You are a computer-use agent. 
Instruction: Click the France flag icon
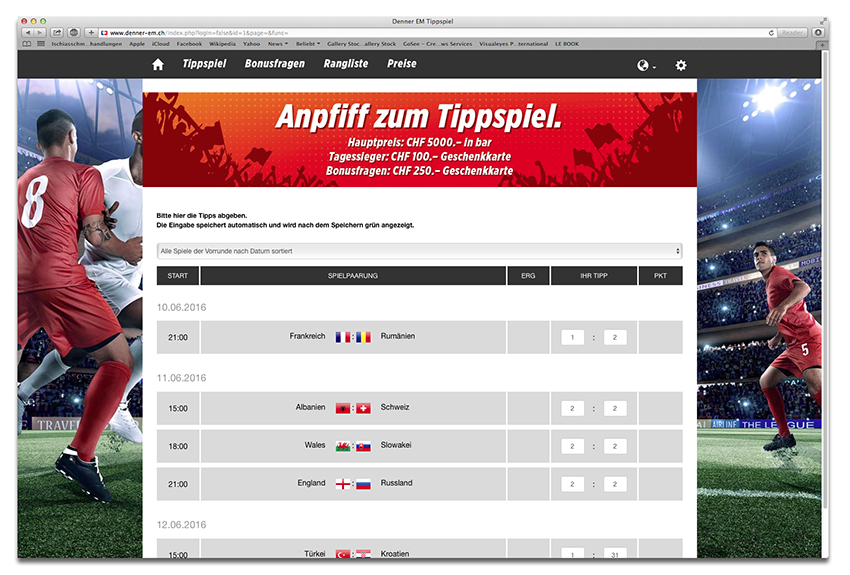[343, 338]
